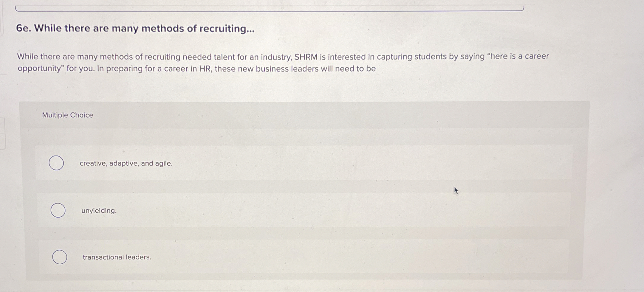Click the answer text "unyielding."
Screen dimensions: 644x292
pos(98,211)
